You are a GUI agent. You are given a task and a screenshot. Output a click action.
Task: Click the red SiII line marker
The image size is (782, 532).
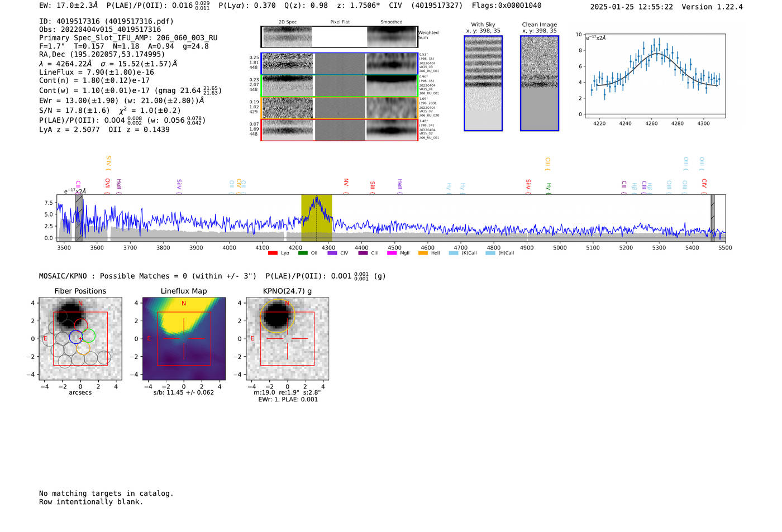click(x=372, y=187)
